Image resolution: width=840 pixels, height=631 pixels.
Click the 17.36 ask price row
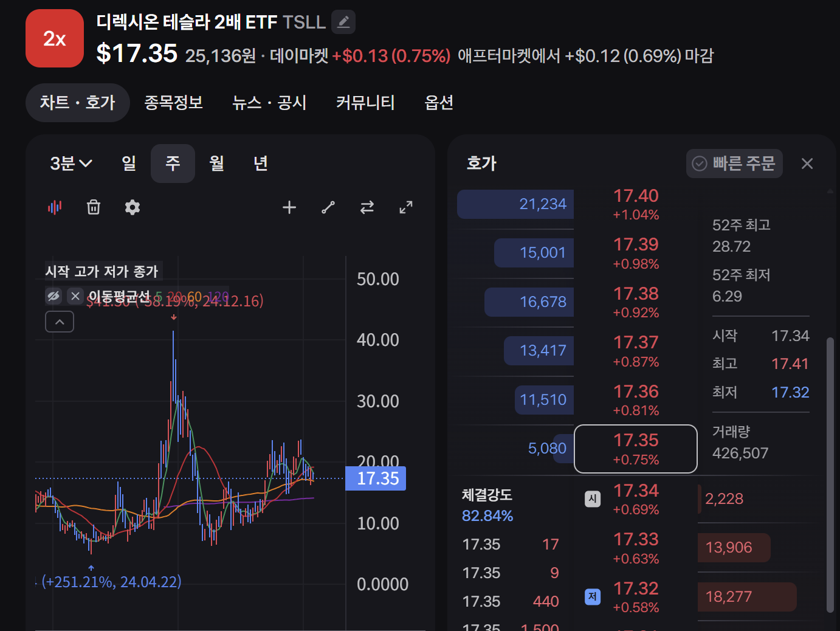click(x=636, y=400)
